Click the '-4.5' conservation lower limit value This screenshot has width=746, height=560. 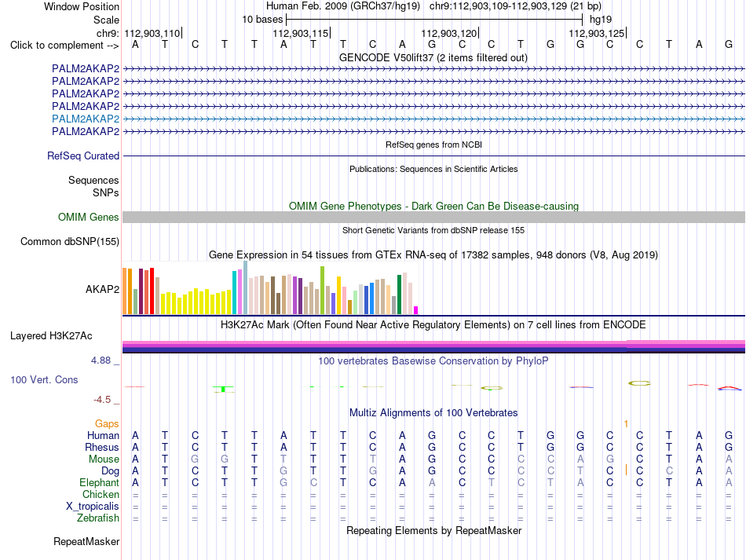[x=102, y=400]
